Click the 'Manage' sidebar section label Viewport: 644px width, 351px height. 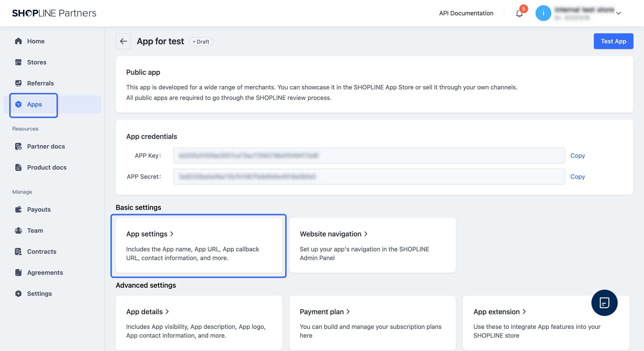click(x=22, y=192)
